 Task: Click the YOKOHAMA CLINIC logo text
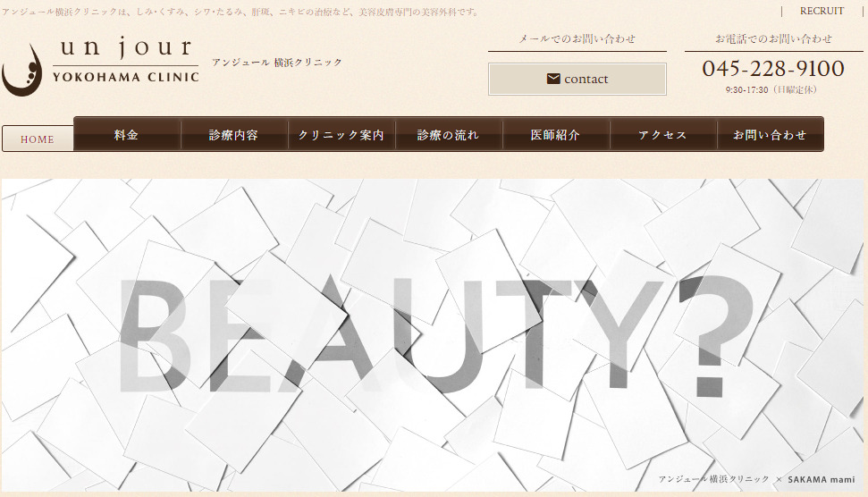point(125,77)
